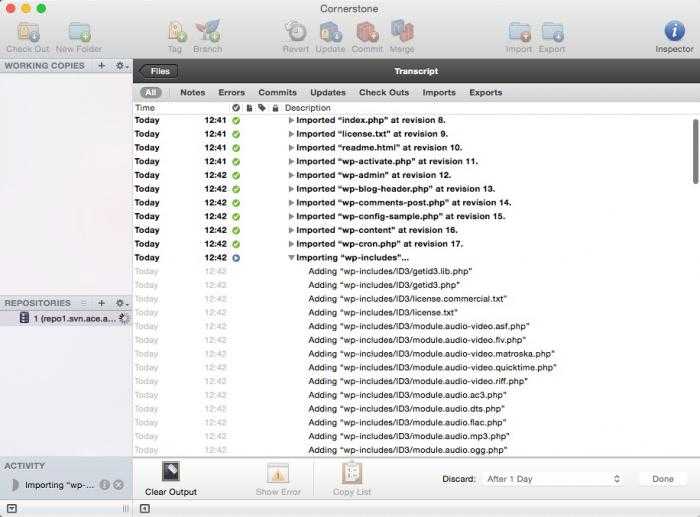Screen dimensions: 700x517
Task: Click the lock column header icon
Action: [275, 108]
